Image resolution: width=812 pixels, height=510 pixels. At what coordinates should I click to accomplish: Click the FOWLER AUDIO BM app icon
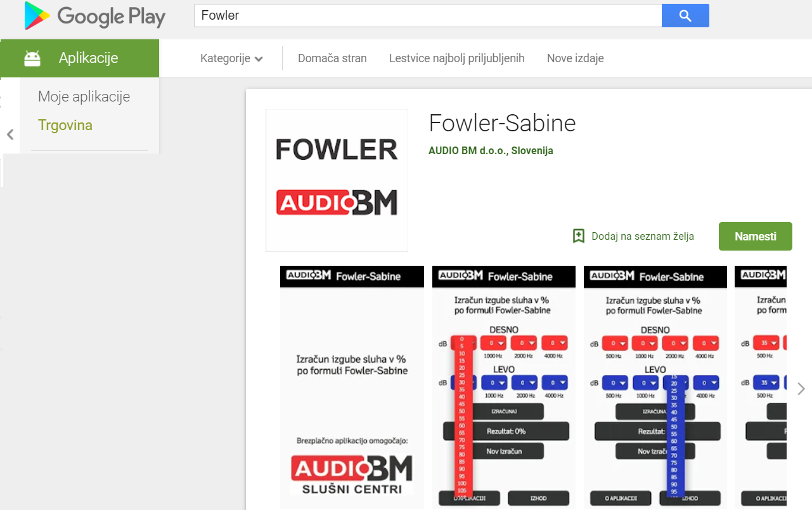(337, 180)
